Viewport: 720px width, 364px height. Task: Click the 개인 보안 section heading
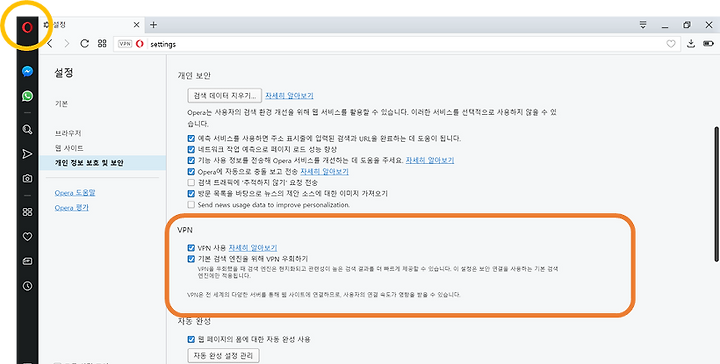(x=194, y=75)
